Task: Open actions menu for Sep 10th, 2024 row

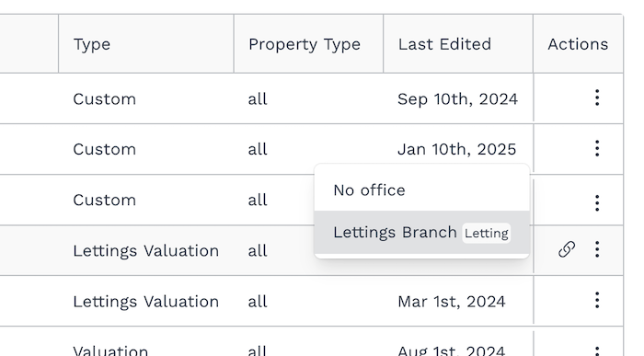Action: point(597,98)
